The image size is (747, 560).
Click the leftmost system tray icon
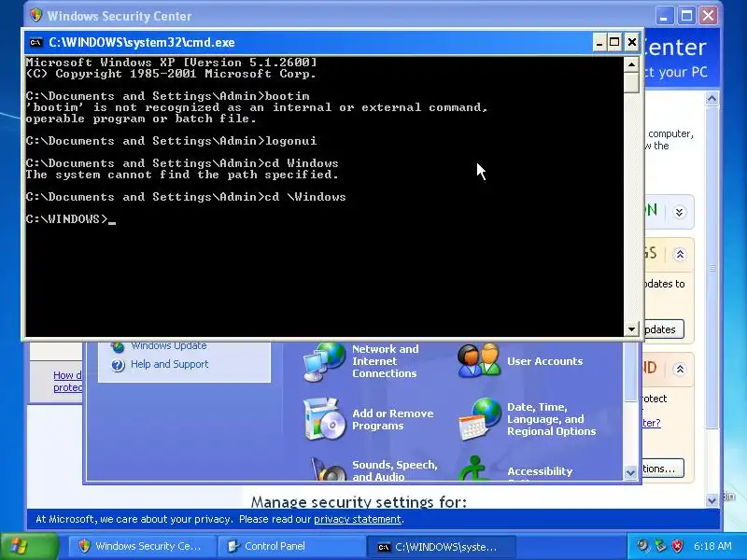click(643, 546)
